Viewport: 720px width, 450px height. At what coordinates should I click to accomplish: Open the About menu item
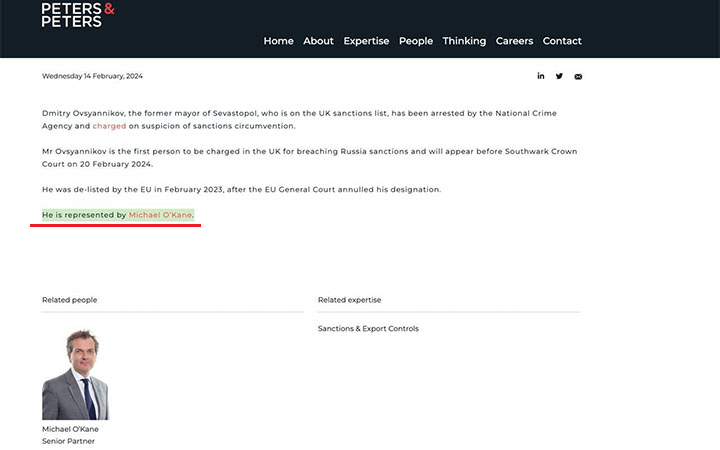tap(318, 41)
